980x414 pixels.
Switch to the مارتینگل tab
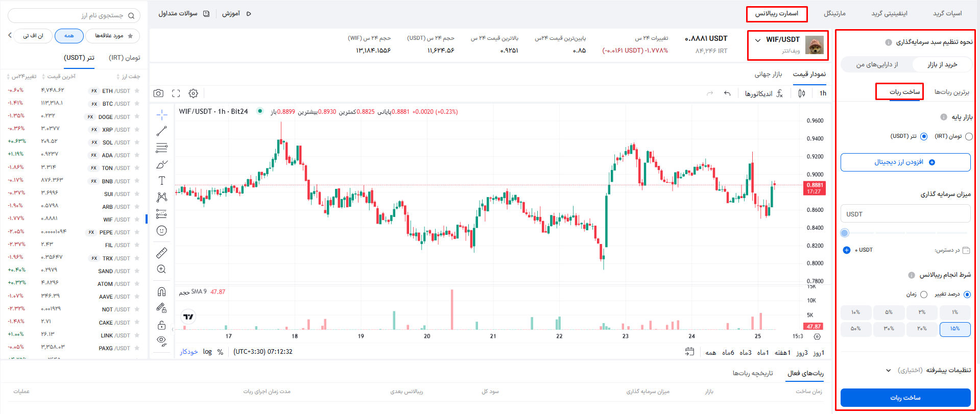click(834, 13)
